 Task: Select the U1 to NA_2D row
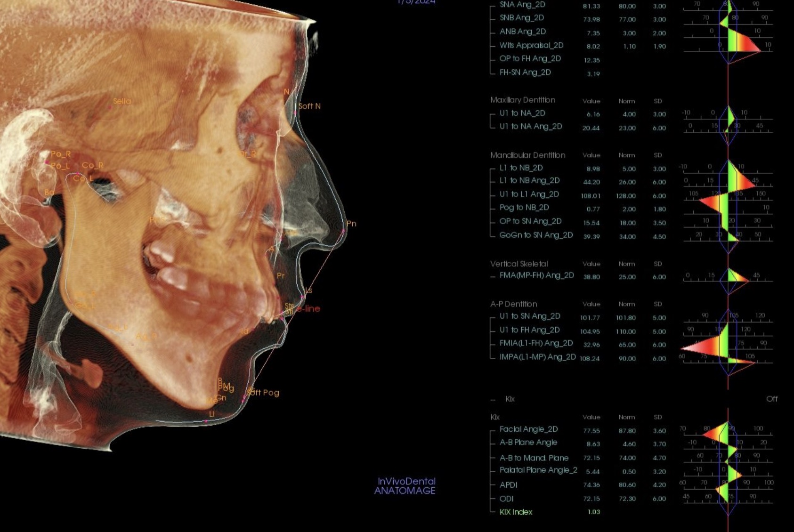[x=583, y=113]
